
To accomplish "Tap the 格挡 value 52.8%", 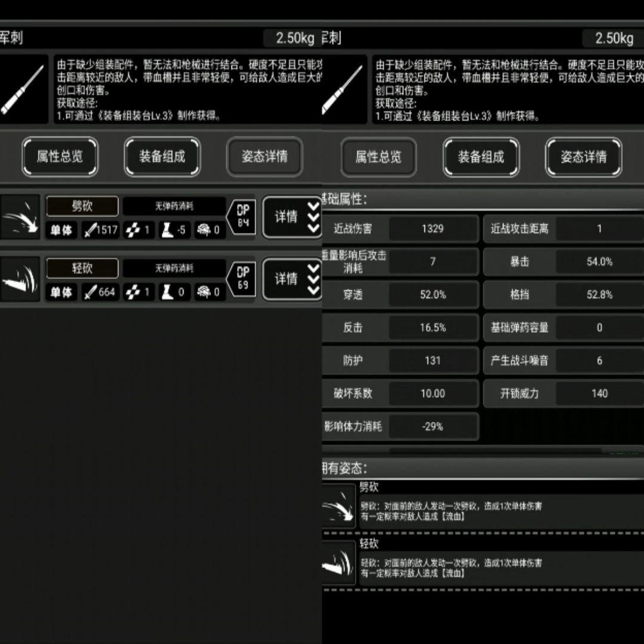I will [599, 295].
